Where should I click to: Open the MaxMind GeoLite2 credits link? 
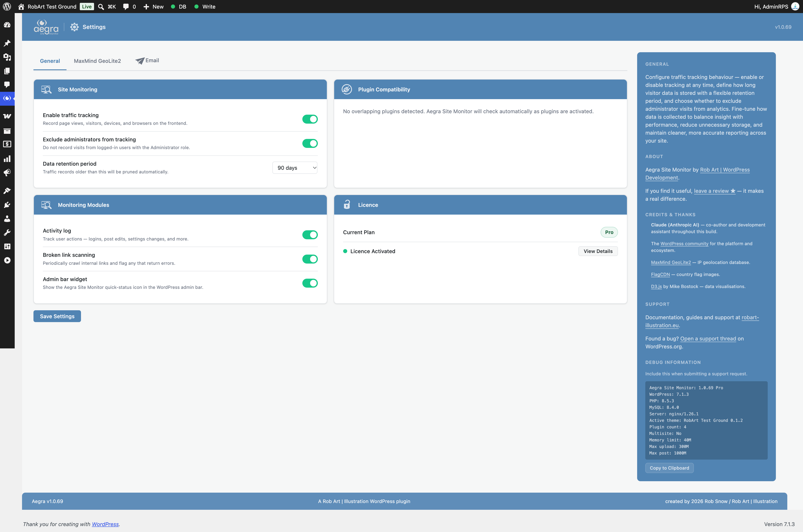point(671,263)
